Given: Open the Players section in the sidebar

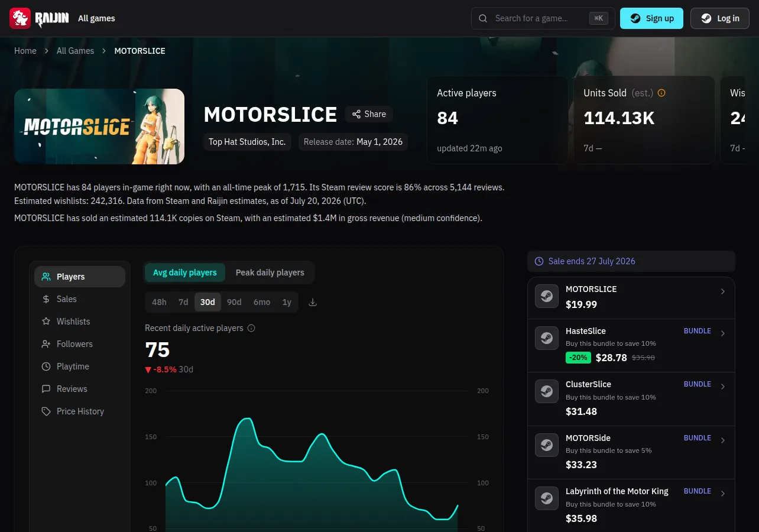Looking at the screenshot, I should [x=80, y=277].
